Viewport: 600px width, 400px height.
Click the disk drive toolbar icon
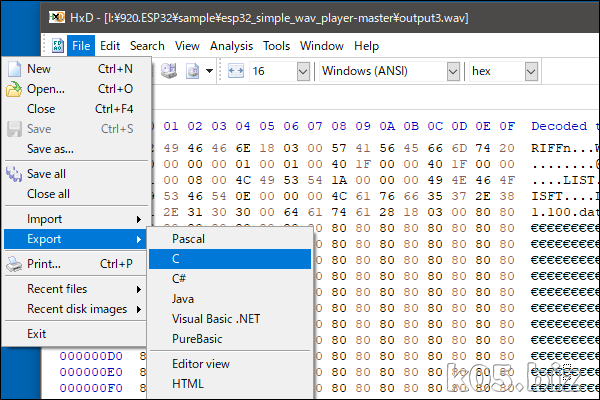[x=169, y=71]
